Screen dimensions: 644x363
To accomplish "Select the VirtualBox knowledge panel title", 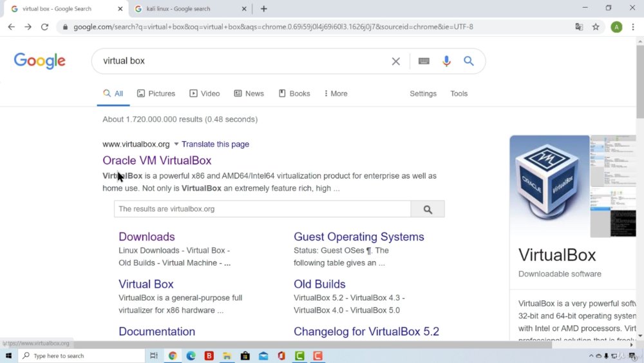I will (x=557, y=255).
